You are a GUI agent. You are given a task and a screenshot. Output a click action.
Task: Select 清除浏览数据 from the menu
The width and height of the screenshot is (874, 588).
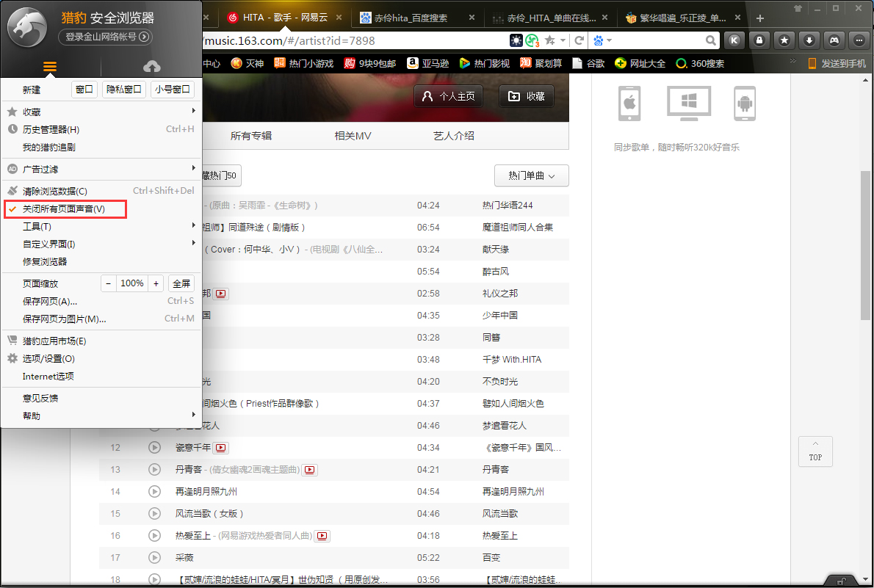[x=55, y=191]
